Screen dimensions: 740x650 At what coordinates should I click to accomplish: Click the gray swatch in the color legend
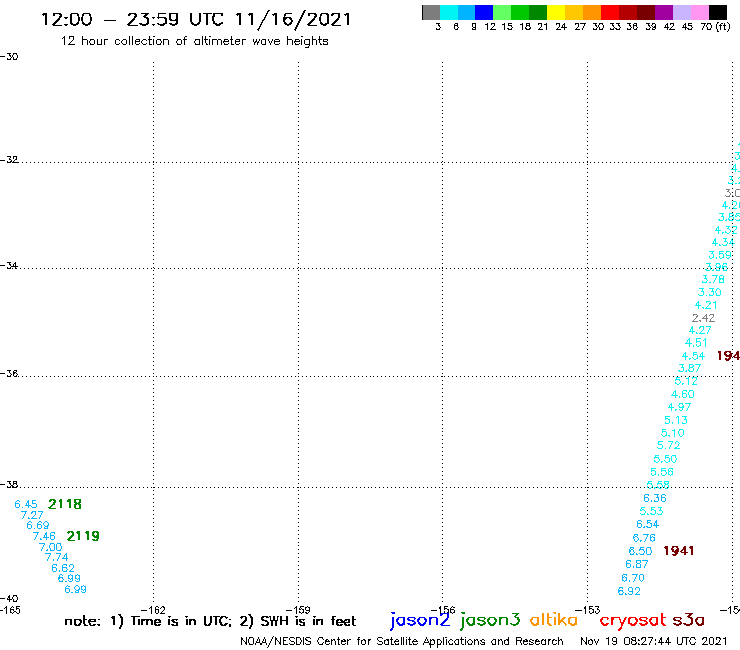coord(431,12)
